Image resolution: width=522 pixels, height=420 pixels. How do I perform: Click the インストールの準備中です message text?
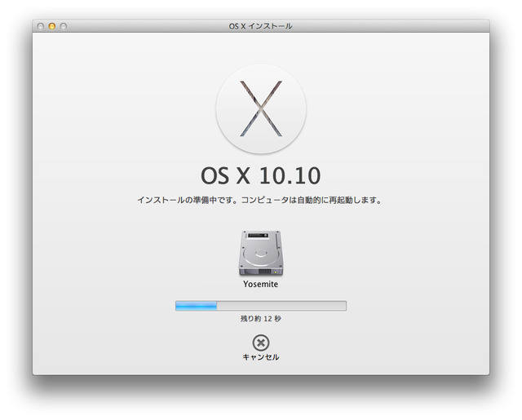(259, 200)
